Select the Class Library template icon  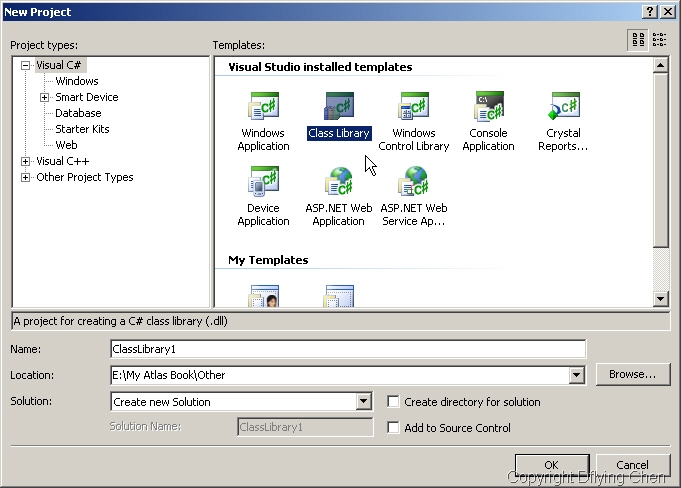pyautogui.click(x=339, y=106)
